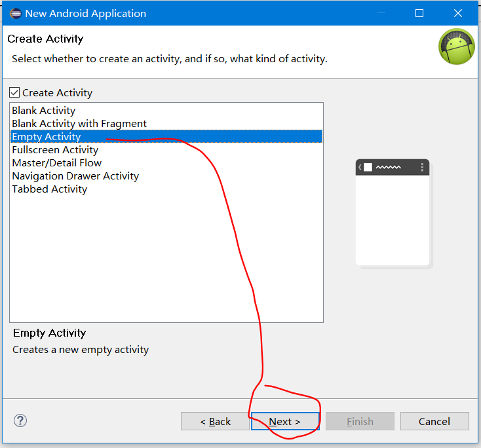481x448 pixels.
Task: Open the help question mark icon
Action: [x=20, y=420]
